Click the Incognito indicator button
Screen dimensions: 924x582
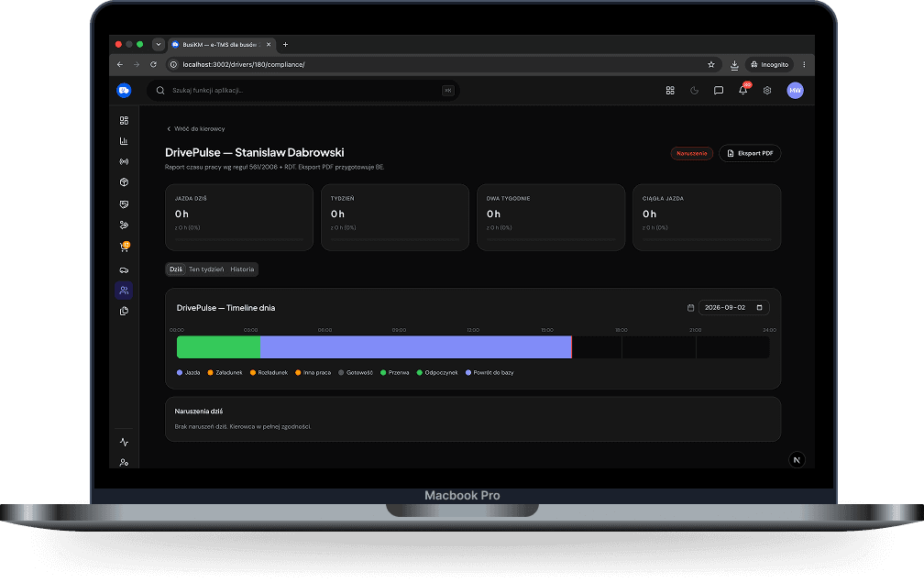770,64
